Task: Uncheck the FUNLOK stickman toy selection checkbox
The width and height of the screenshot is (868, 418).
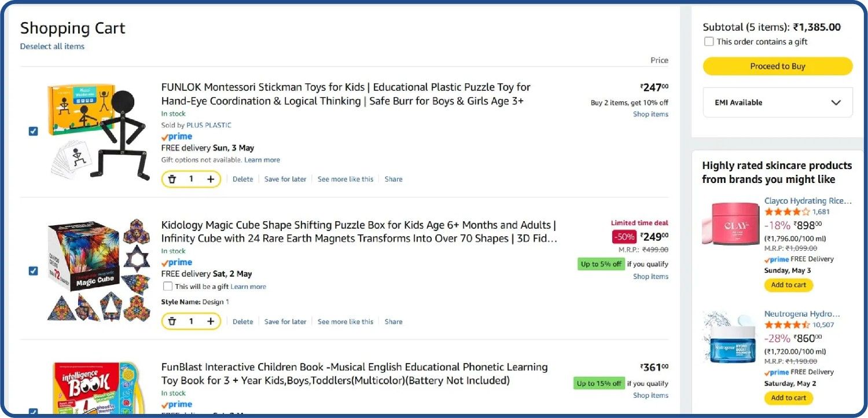Action: pos(33,131)
